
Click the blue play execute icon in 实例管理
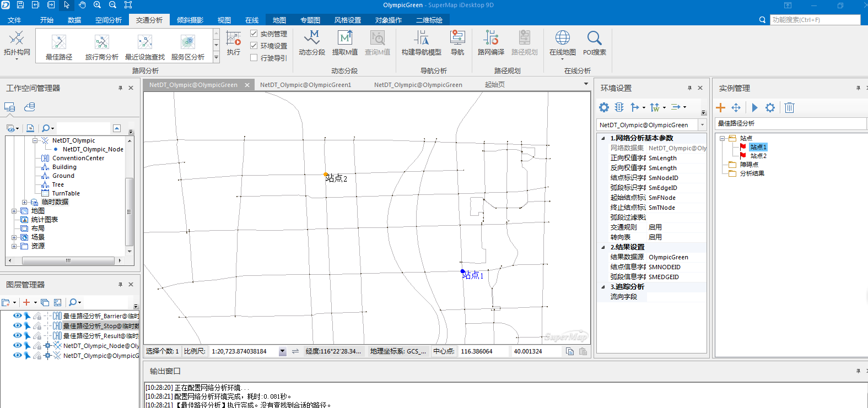tap(755, 107)
